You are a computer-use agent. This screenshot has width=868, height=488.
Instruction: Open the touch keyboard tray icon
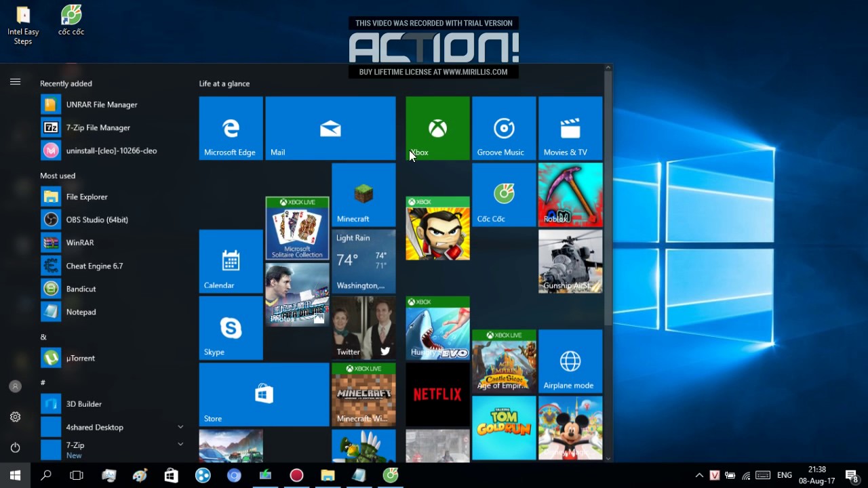tap(763, 475)
